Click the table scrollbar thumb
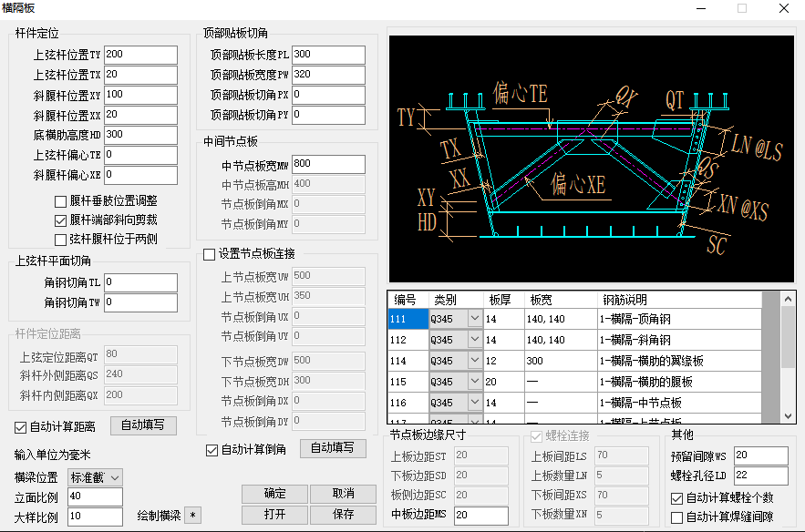Screen dimensions: 805x532 coord(788,336)
